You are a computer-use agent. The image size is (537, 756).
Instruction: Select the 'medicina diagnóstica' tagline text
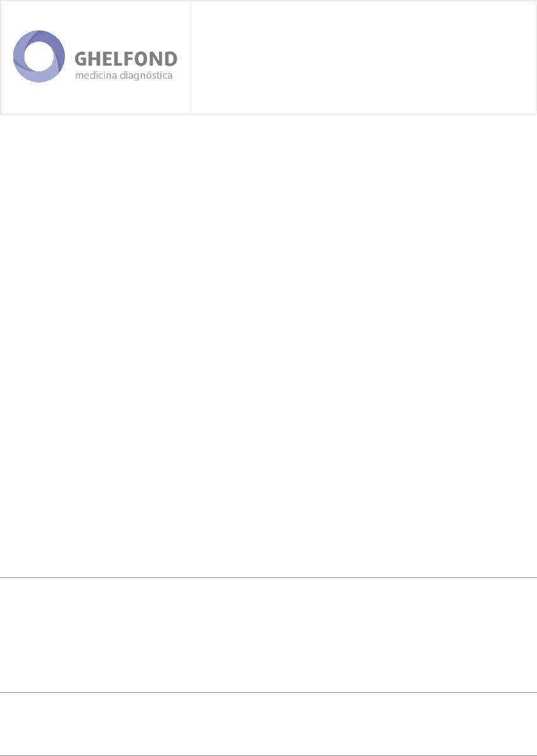[x=124, y=76]
